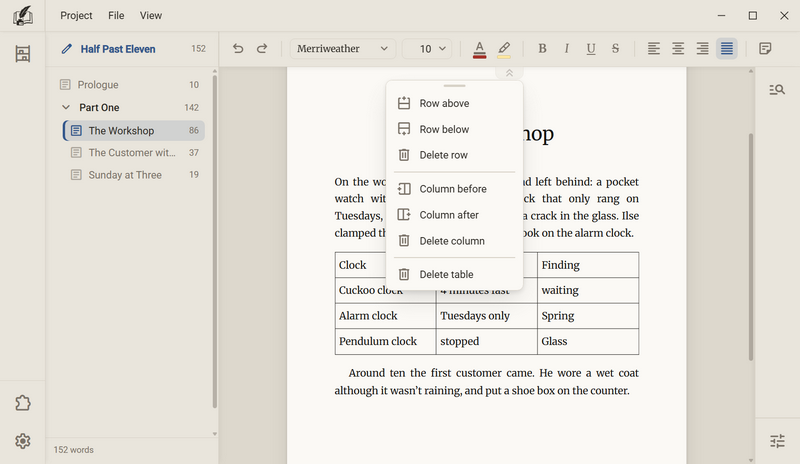Open Sunday at Three chapter
Viewport: 800px width, 464px height.
click(x=134, y=175)
